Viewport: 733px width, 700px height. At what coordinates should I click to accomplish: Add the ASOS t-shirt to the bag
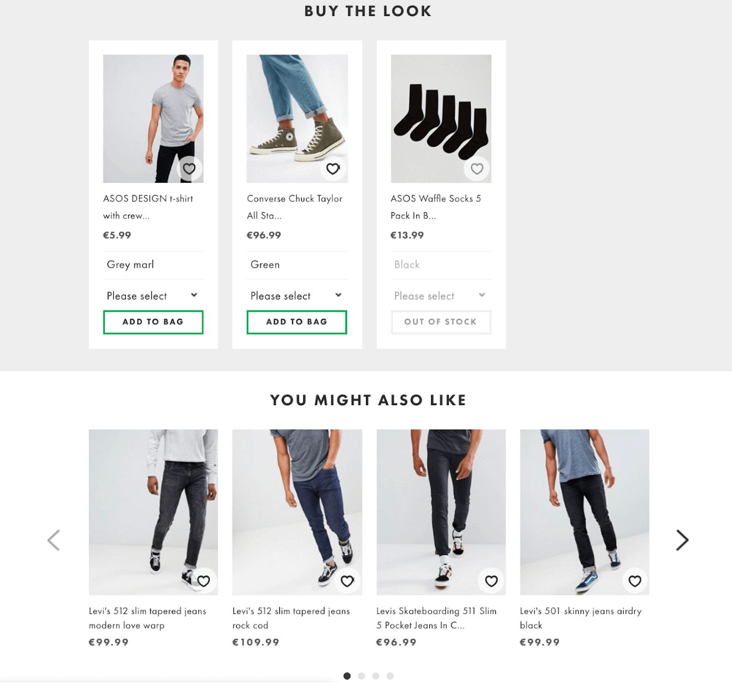(x=153, y=322)
